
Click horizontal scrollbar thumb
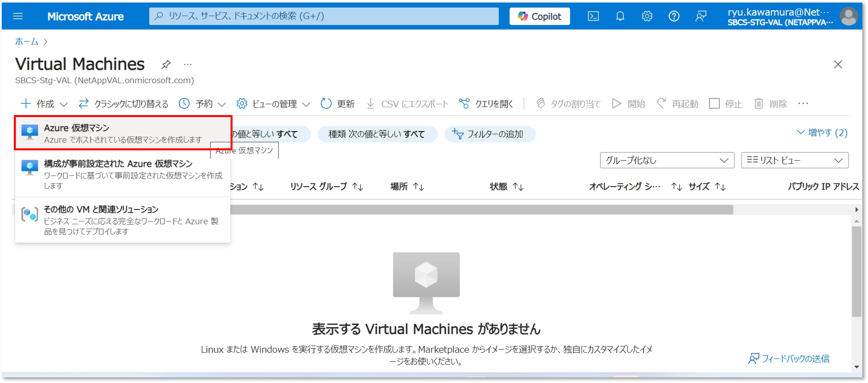pyautogui.click(x=482, y=210)
